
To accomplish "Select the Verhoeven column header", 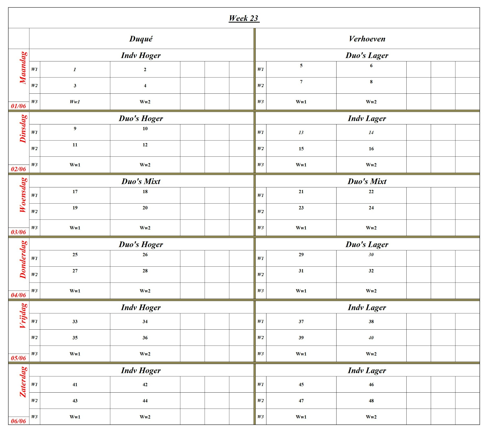I will coord(367,39).
